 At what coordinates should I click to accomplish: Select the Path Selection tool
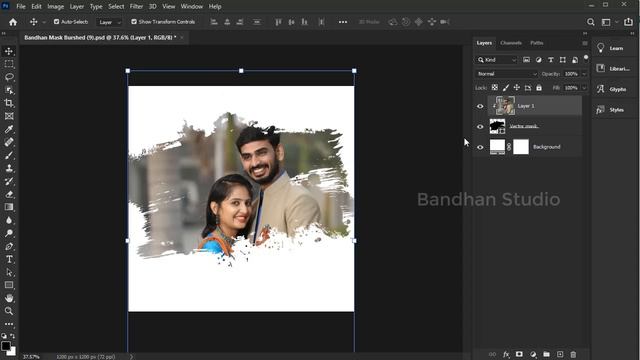point(9,272)
